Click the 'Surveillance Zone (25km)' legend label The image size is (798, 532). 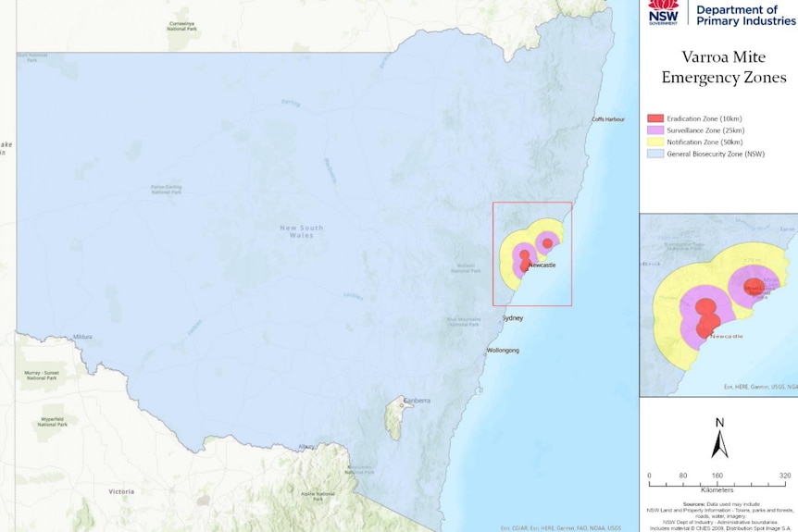705,130
